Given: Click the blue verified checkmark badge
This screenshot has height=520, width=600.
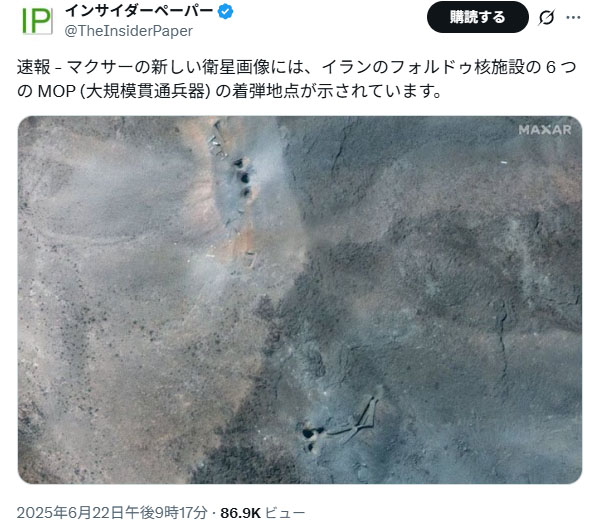Looking at the screenshot, I should coord(225,11).
